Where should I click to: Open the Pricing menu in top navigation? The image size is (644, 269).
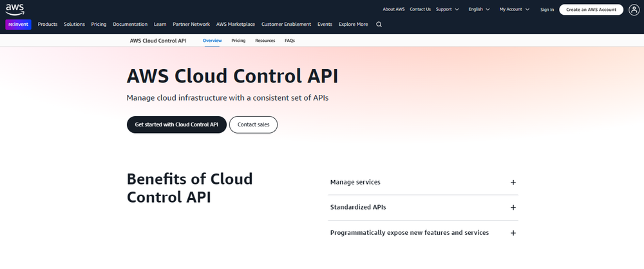pyautogui.click(x=99, y=25)
